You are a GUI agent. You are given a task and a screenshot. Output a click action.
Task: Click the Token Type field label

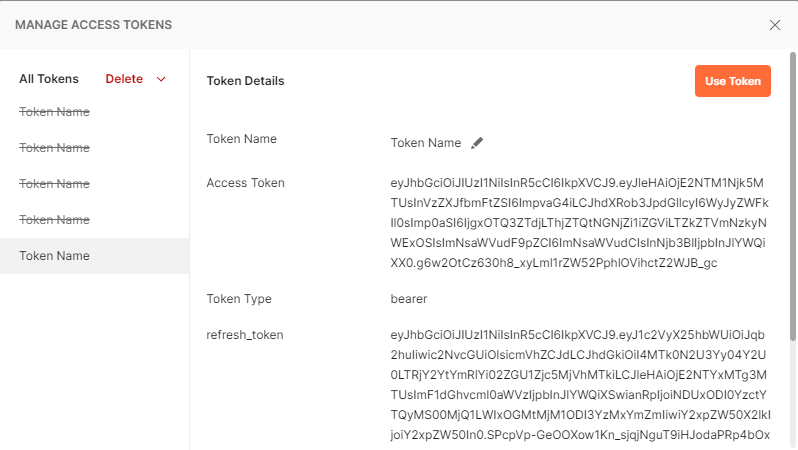[239, 299]
